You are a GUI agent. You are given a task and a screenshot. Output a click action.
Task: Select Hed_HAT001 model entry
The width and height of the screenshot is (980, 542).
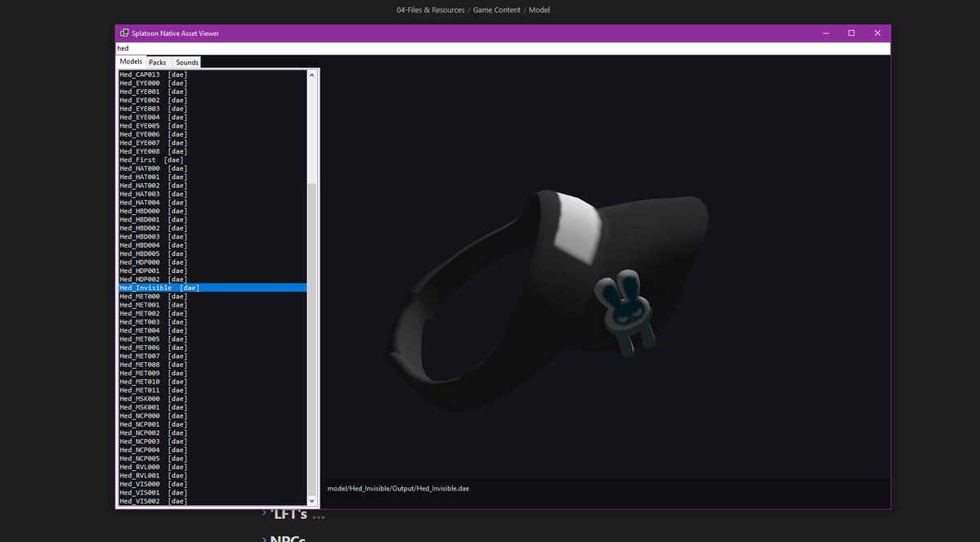coord(213,177)
